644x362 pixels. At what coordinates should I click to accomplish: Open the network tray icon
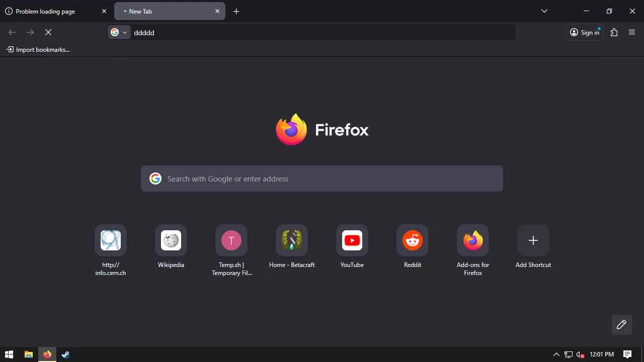point(569,354)
